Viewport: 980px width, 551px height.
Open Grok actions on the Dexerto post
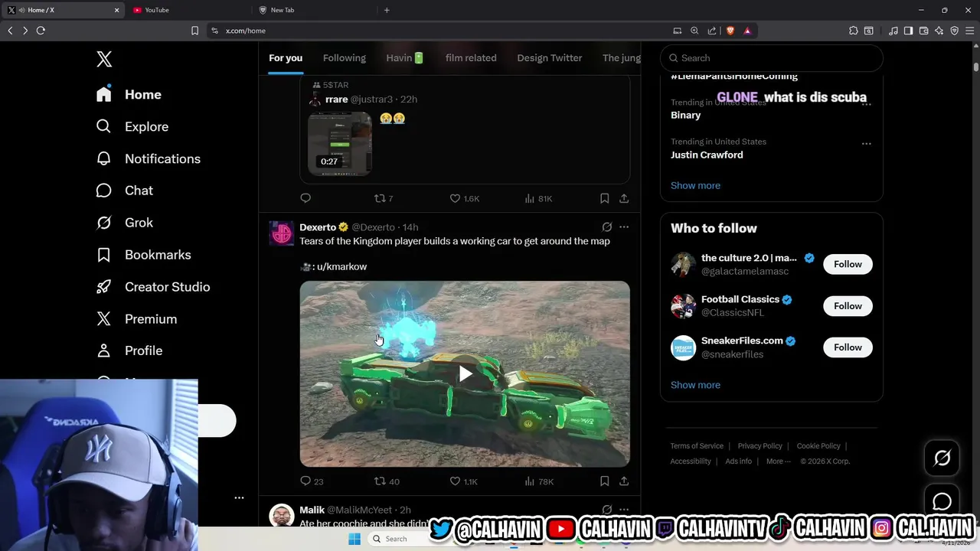(606, 227)
